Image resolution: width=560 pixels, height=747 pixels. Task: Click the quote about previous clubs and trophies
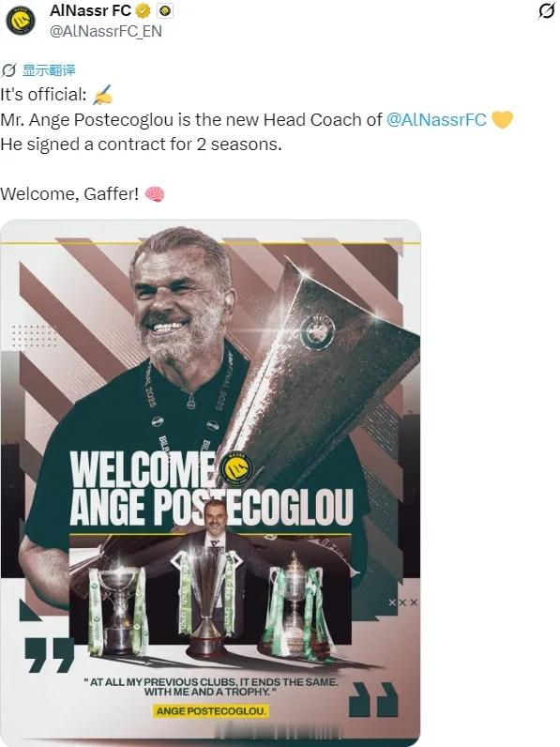tap(210, 687)
